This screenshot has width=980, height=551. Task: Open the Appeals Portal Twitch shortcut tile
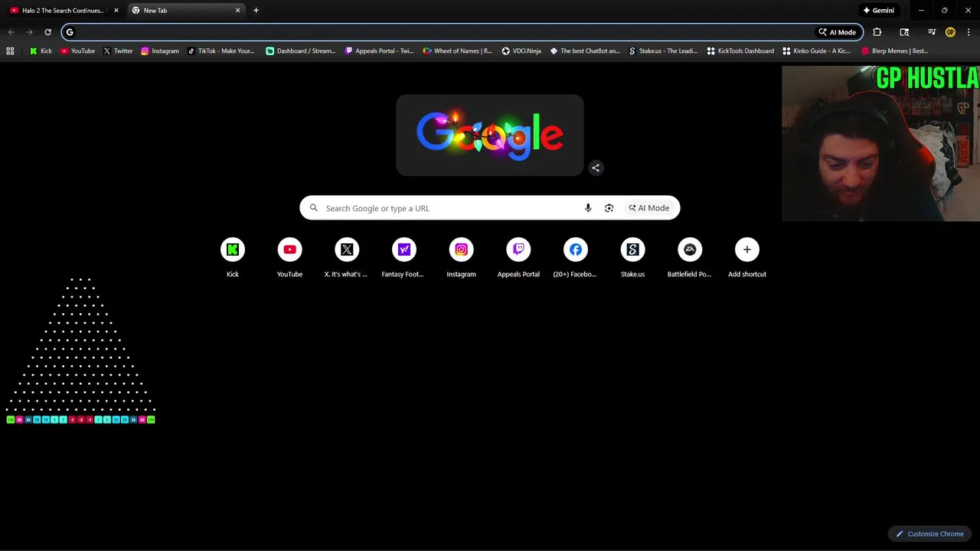(518, 258)
